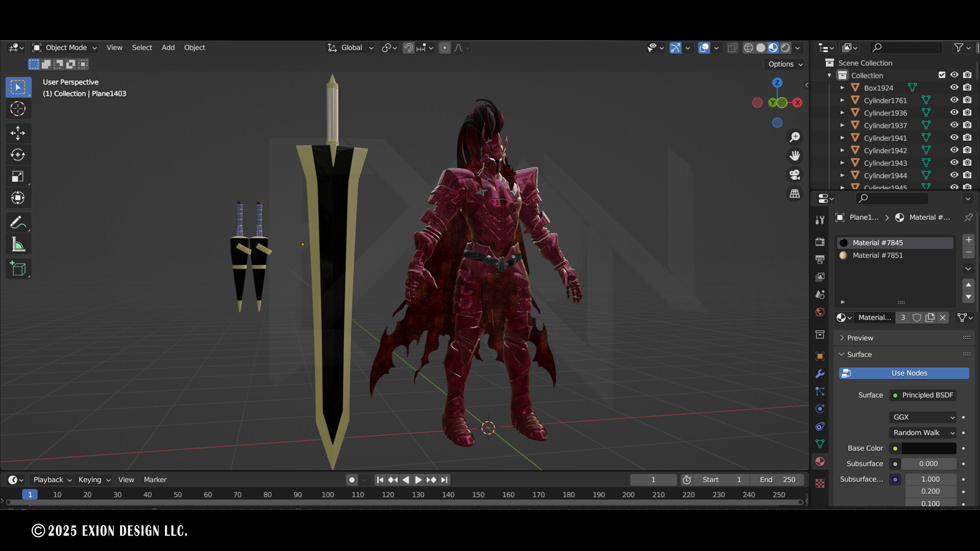Open the Physics properties tab

pos(820,409)
